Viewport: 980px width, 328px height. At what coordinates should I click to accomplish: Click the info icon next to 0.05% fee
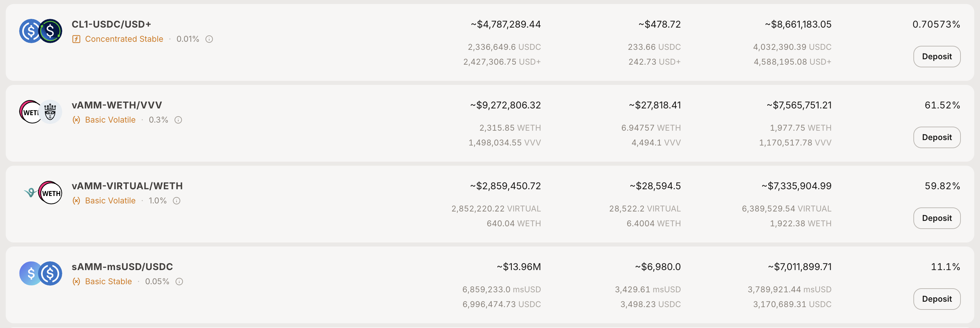(179, 282)
